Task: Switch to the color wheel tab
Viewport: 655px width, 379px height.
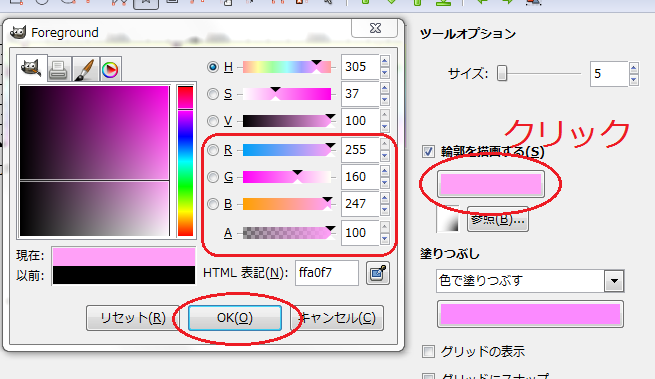Action: coord(110,70)
